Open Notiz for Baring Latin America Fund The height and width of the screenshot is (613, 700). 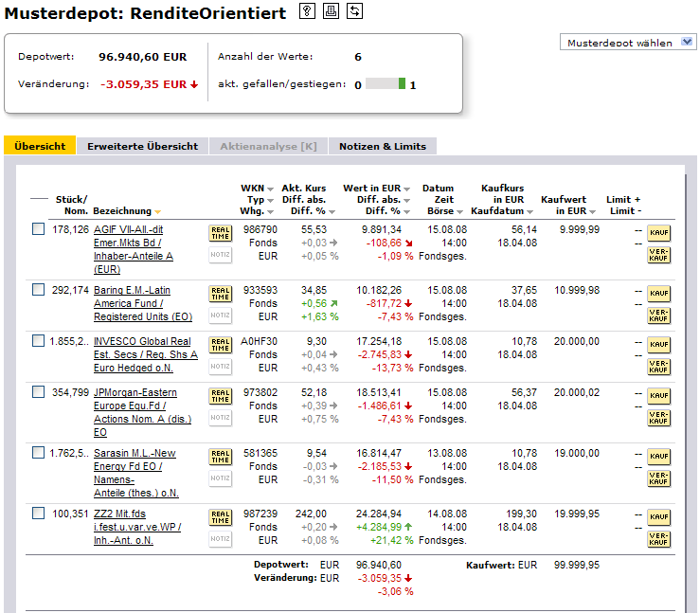click(x=220, y=316)
